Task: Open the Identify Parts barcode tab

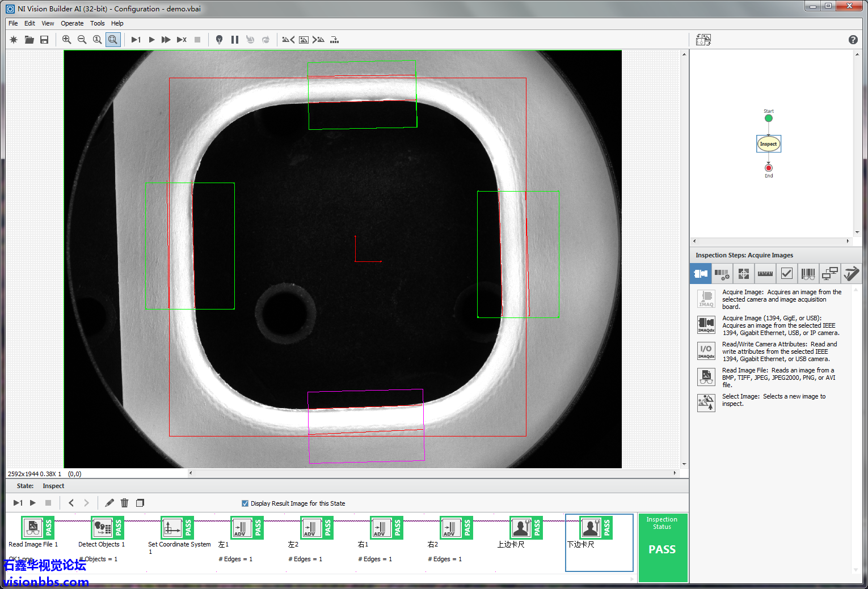Action: click(808, 274)
